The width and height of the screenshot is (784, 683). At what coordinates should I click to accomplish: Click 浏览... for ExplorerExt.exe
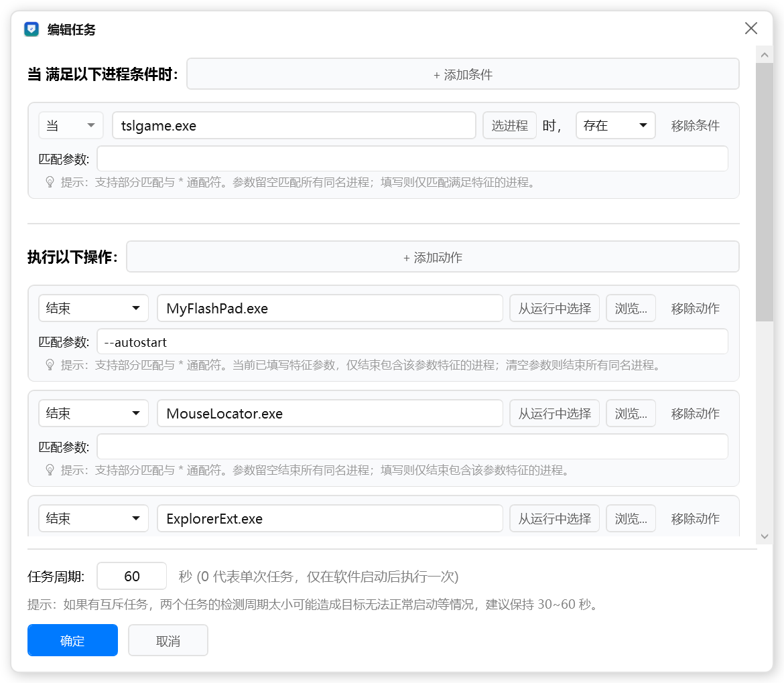coord(631,518)
